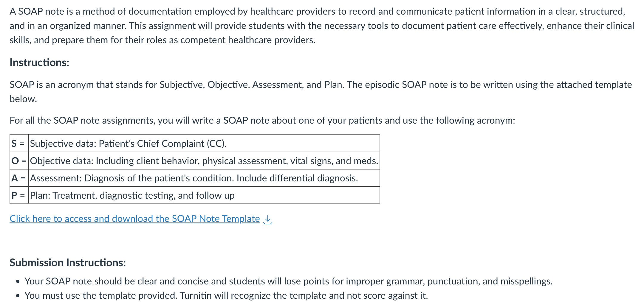Click the Objective data description cell
The image size is (644, 302).
point(204,161)
